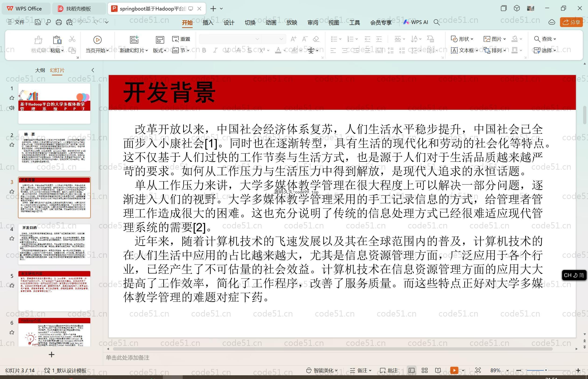Viewport: 588px width, 379px height.
Task: Click the zoom slider handle
Action: (x=546, y=370)
